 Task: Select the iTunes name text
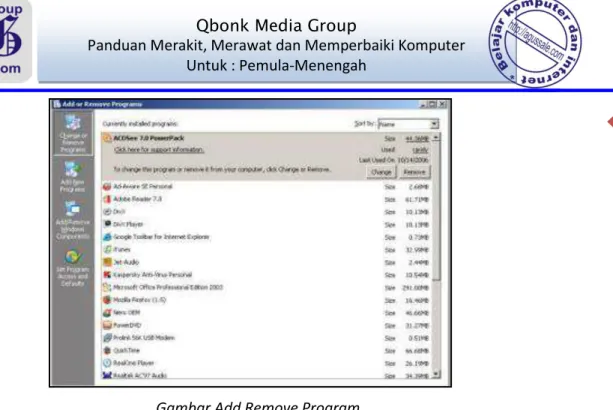click(x=122, y=249)
